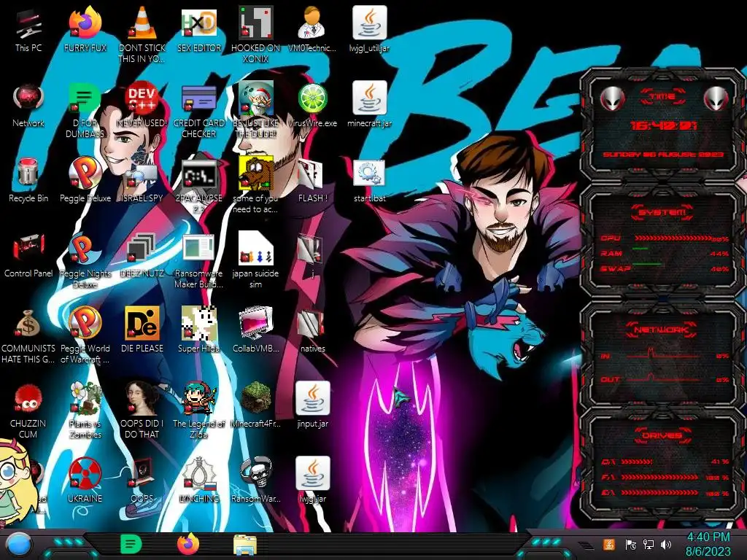Open File Explorer from the taskbar
The height and width of the screenshot is (560, 747).
[245, 545]
